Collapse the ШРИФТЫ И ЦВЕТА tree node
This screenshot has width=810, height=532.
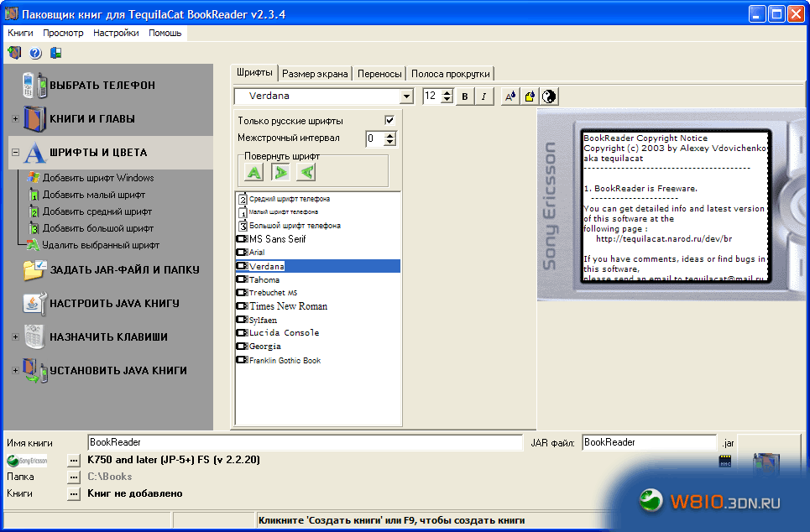click(15, 153)
